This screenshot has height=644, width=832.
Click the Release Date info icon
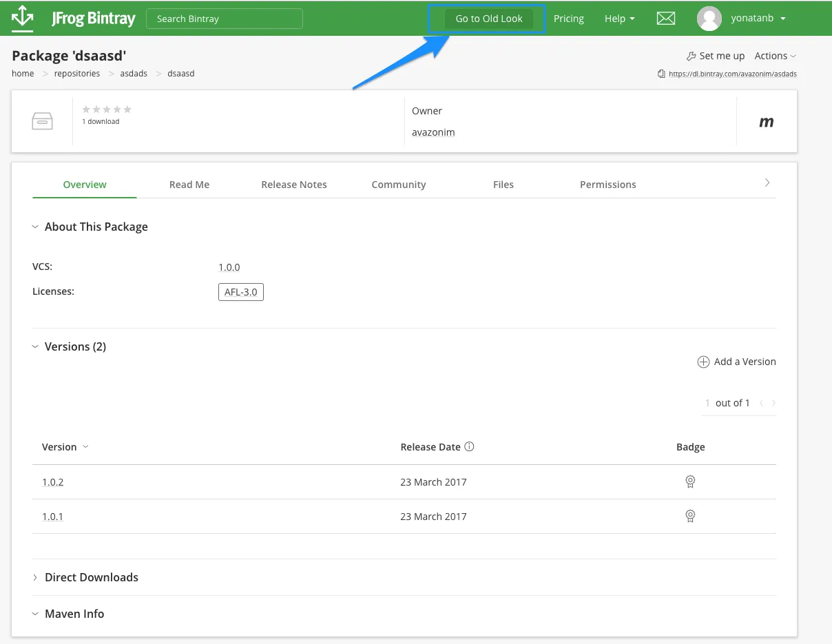[x=469, y=446]
